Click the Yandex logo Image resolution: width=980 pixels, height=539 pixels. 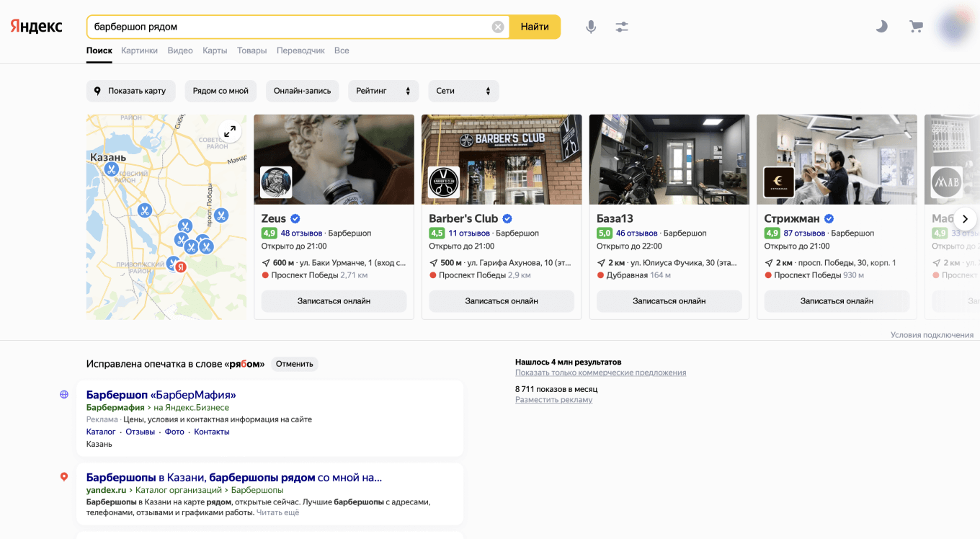pyautogui.click(x=36, y=27)
